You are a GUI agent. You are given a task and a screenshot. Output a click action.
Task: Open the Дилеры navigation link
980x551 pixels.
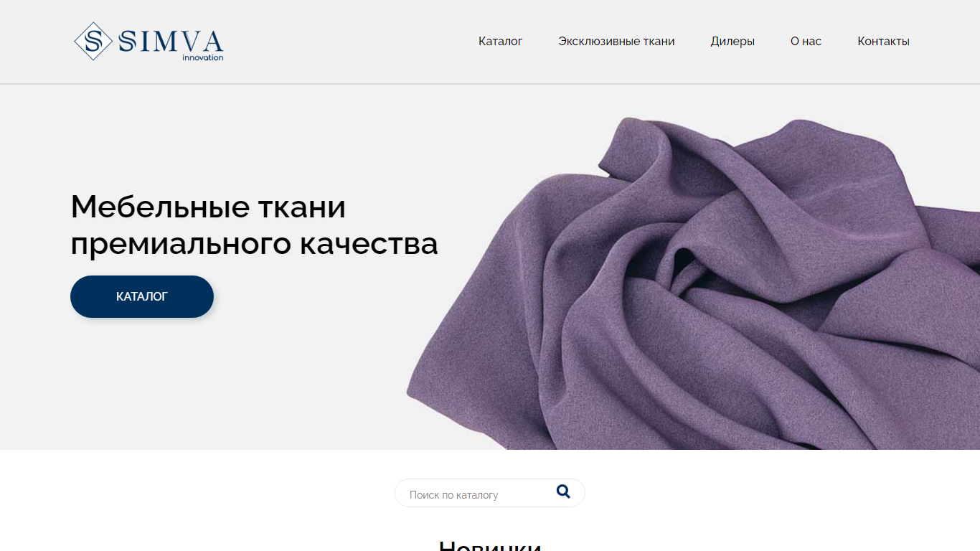732,42
